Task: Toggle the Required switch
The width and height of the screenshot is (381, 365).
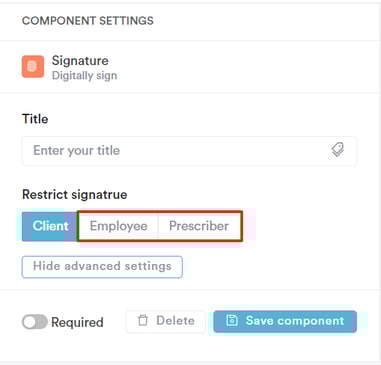Action: point(35,322)
